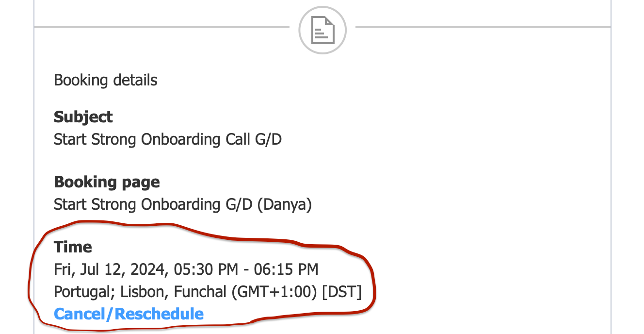The height and width of the screenshot is (334, 644).
Task: Click the (Danya) name in booking page
Action: (x=284, y=204)
